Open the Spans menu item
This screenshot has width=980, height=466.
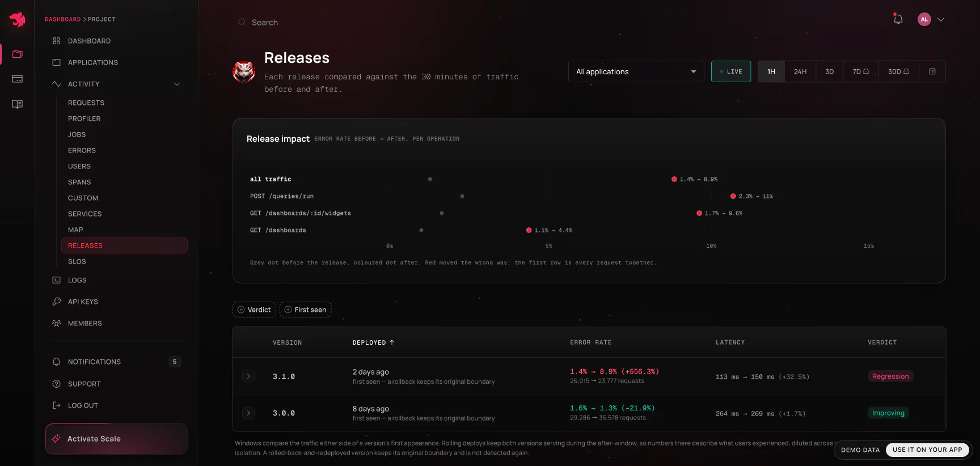pyautogui.click(x=79, y=182)
